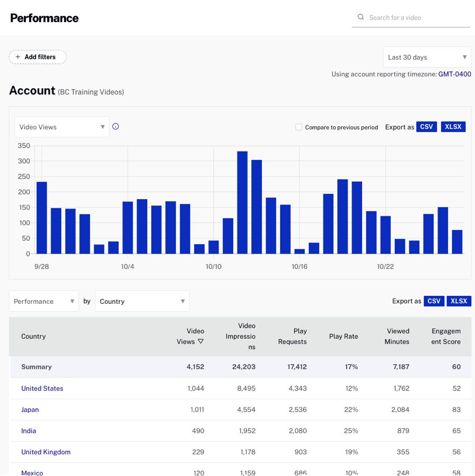Select the Account section heading
475x476 pixels.
[32, 90]
